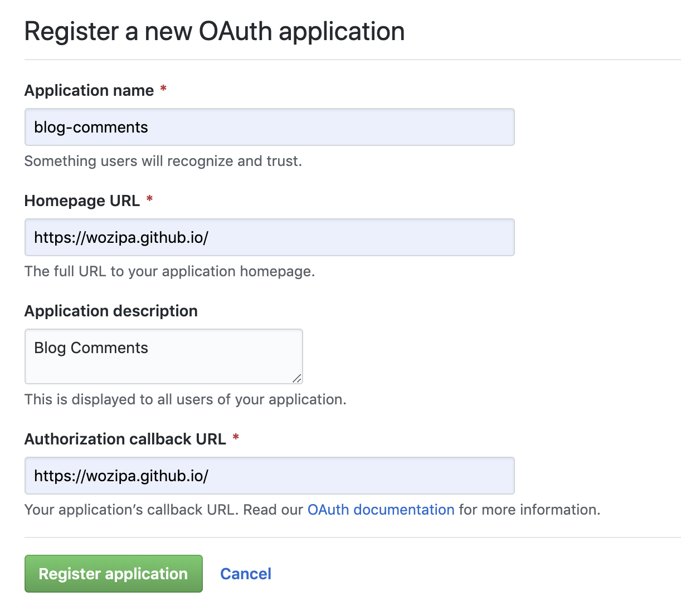Click the "full URL to your application homepage" hint
Image resolution: width=681 pixels, height=616 pixels.
coord(169,271)
